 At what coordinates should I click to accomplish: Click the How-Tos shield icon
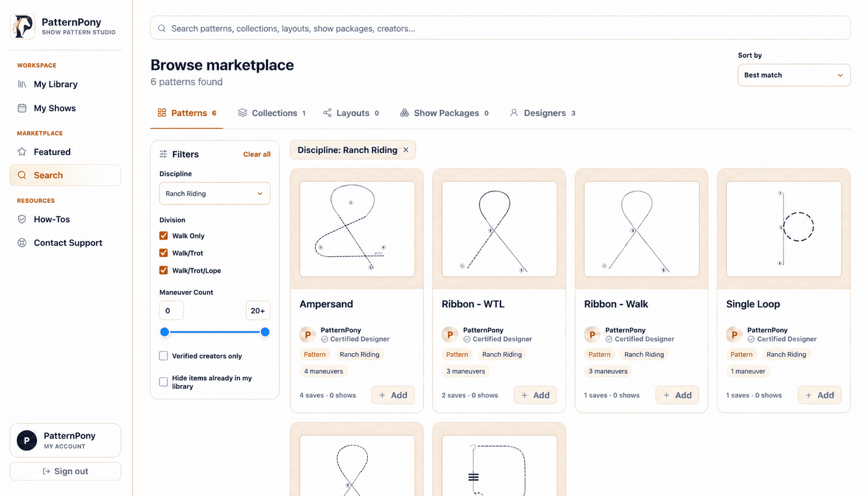tap(22, 219)
